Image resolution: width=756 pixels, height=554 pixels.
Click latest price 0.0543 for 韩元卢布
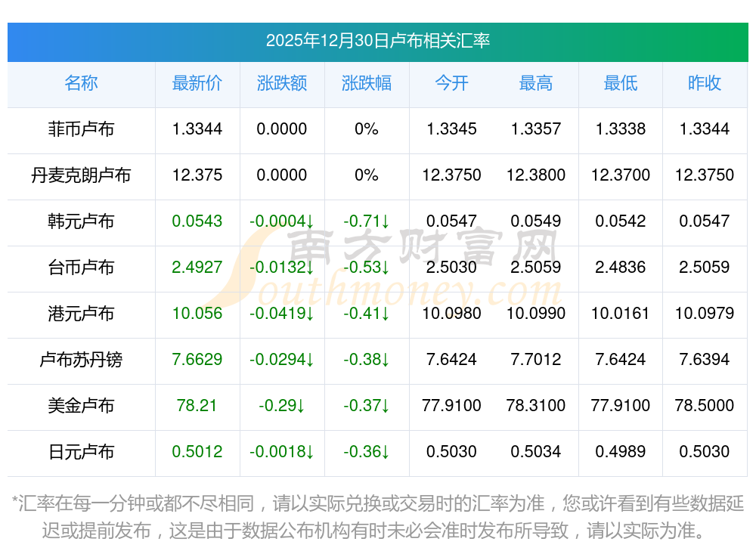[x=197, y=221]
